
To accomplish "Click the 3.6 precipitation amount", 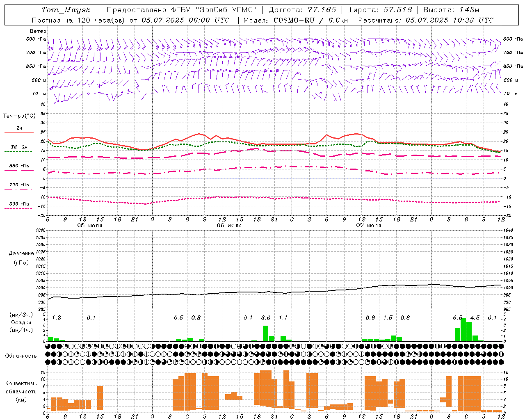I will point(266,317).
